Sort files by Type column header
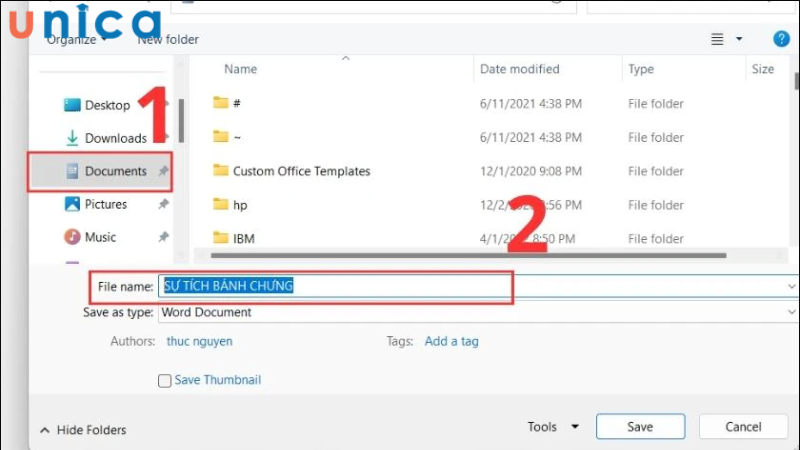Screen dimensions: 800x450 (x=641, y=69)
